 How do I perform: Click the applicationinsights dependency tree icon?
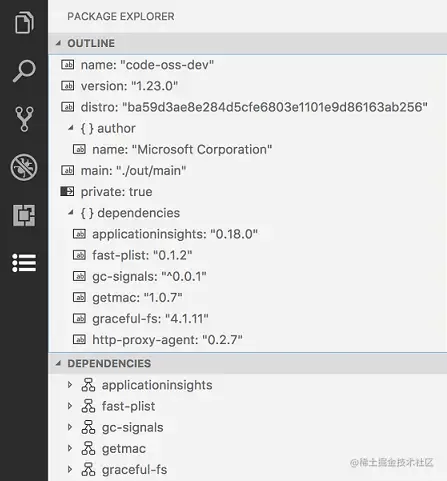(88, 385)
